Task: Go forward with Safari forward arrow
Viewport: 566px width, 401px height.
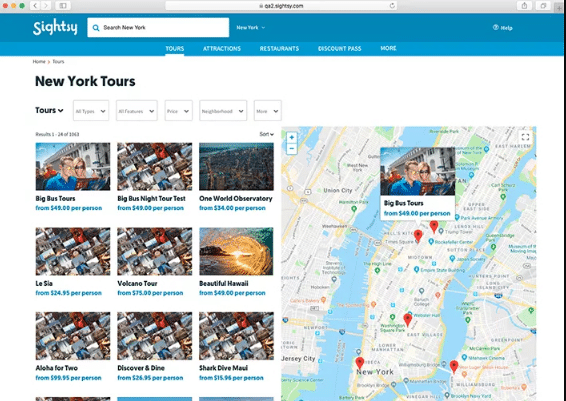Action: tap(45, 6)
